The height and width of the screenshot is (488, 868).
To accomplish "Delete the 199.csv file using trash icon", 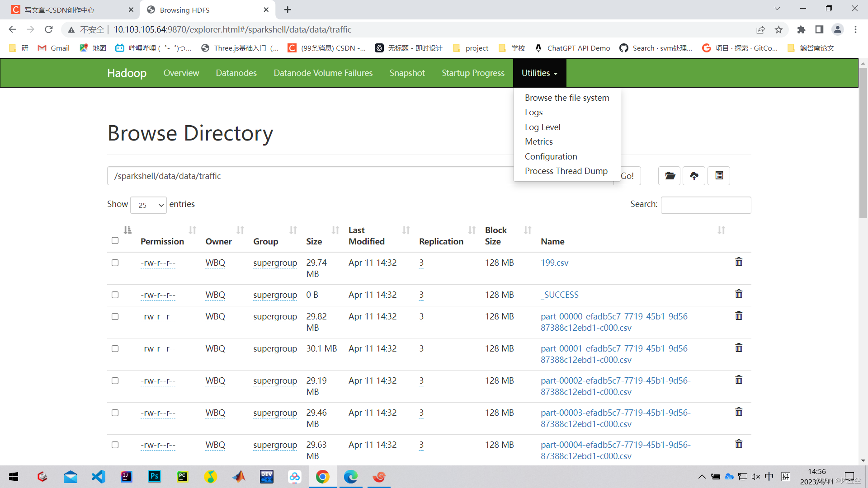I will coord(739,262).
